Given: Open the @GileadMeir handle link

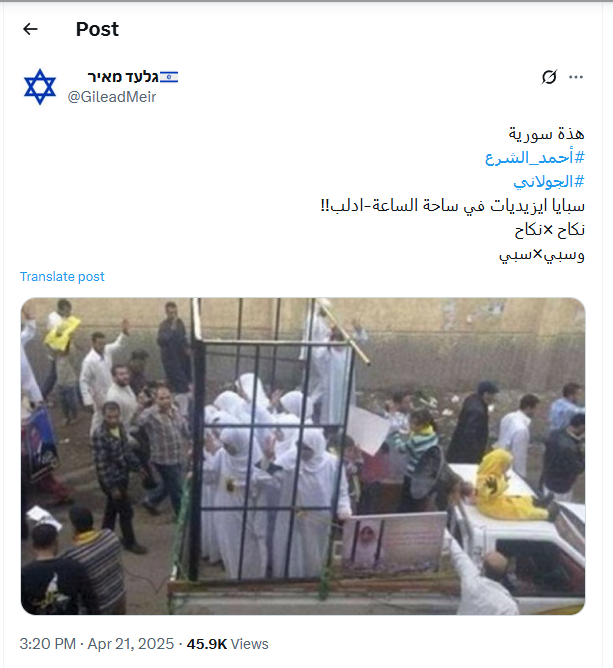Looking at the screenshot, I should [112, 97].
